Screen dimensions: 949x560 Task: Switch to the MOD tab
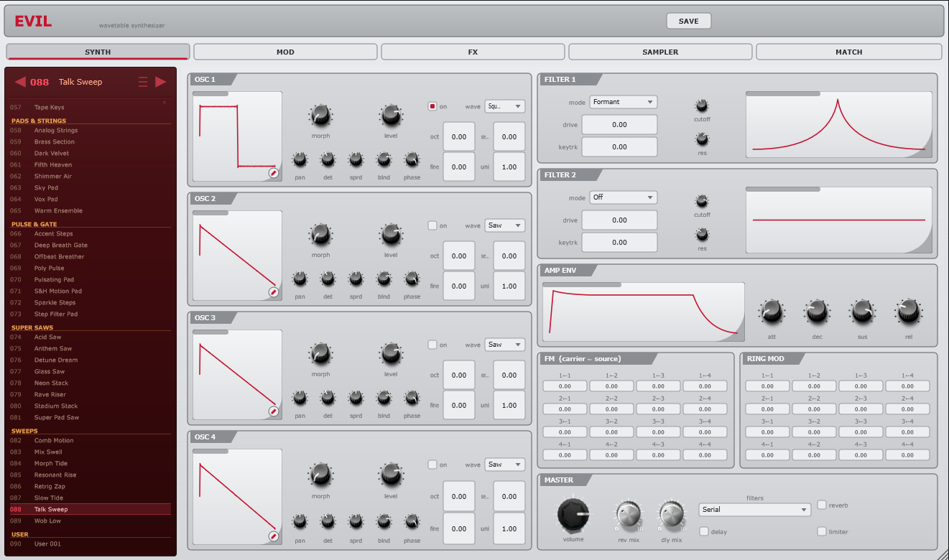[x=285, y=52]
